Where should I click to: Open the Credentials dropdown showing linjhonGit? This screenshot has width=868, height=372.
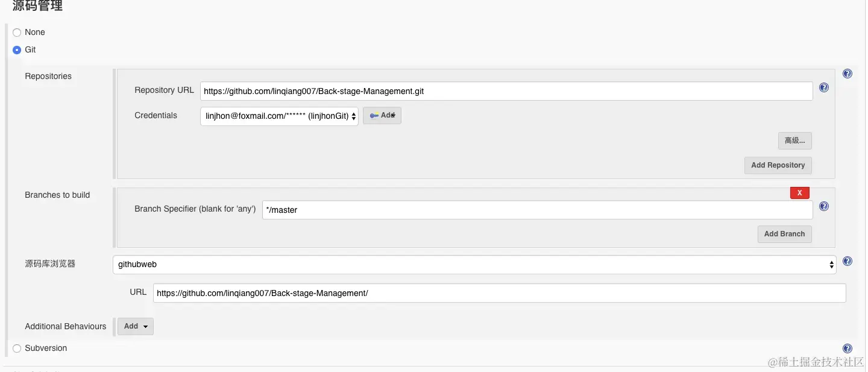click(x=279, y=116)
